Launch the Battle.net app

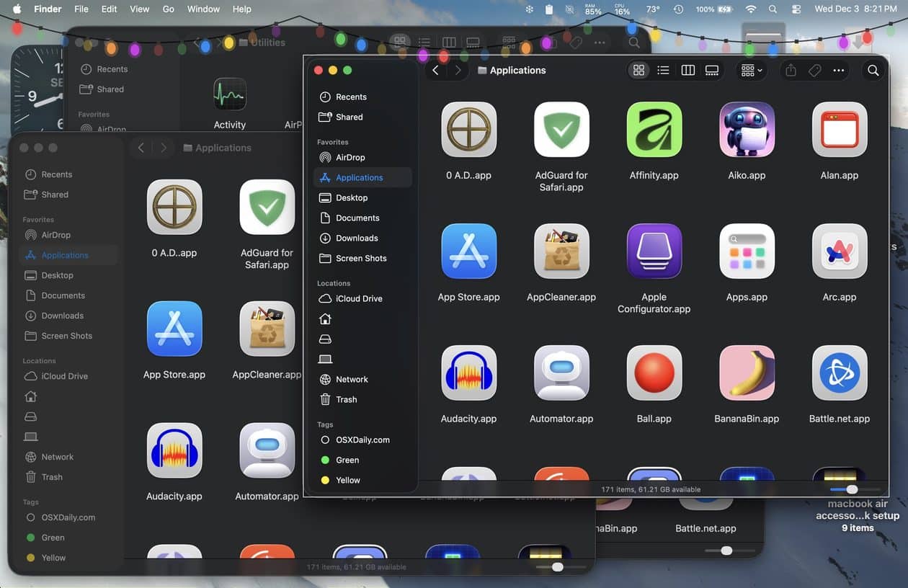[x=839, y=373]
